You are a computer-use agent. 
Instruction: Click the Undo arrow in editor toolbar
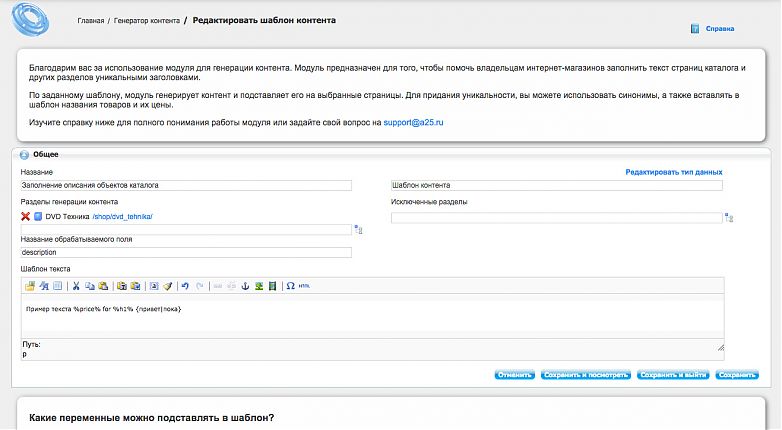pyautogui.click(x=185, y=286)
